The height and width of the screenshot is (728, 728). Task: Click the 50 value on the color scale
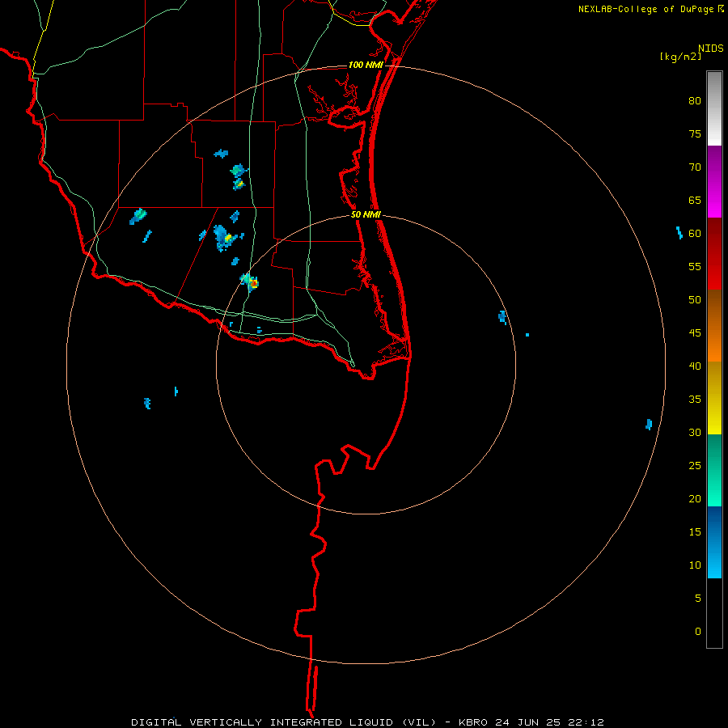[695, 300]
